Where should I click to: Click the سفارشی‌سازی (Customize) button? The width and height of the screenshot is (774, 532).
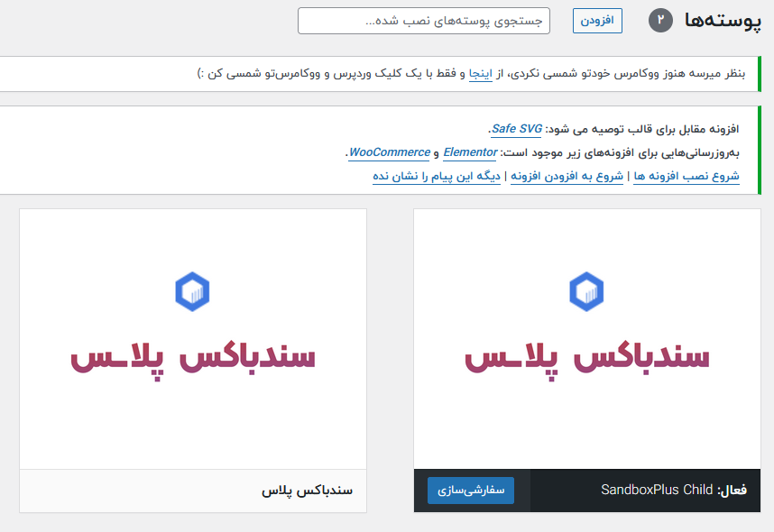pyautogui.click(x=470, y=490)
